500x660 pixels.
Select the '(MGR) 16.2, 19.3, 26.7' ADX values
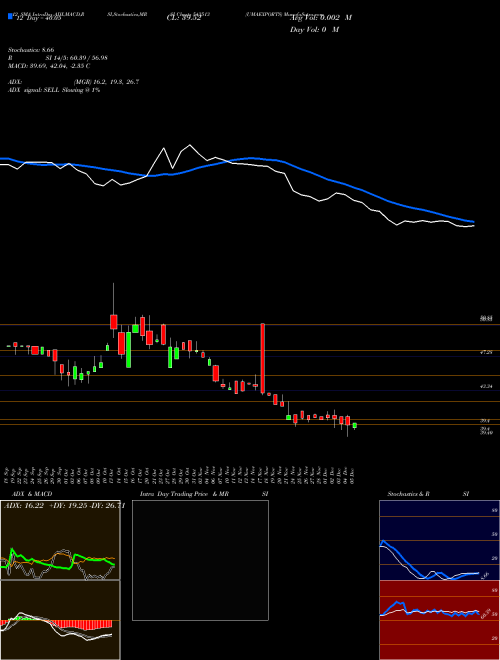pyautogui.click(x=106, y=82)
